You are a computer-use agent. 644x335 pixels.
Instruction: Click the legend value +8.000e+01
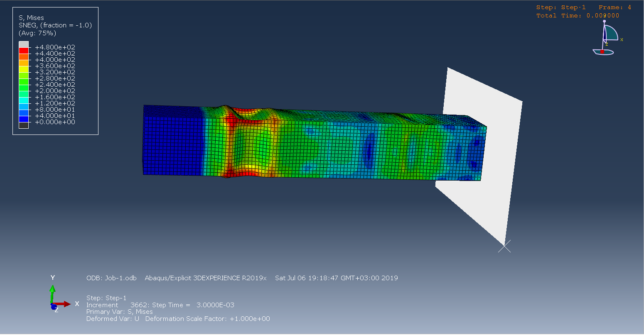(x=55, y=110)
